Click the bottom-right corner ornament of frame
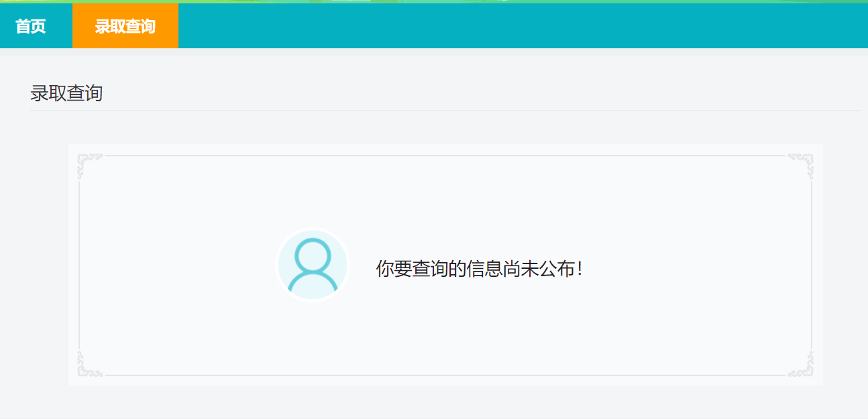The height and width of the screenshot is (419, 868). (802, 364)
